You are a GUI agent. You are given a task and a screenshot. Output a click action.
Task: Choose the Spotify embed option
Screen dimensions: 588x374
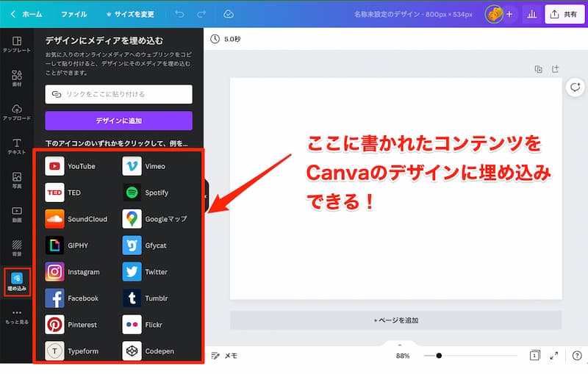[146, 193]
